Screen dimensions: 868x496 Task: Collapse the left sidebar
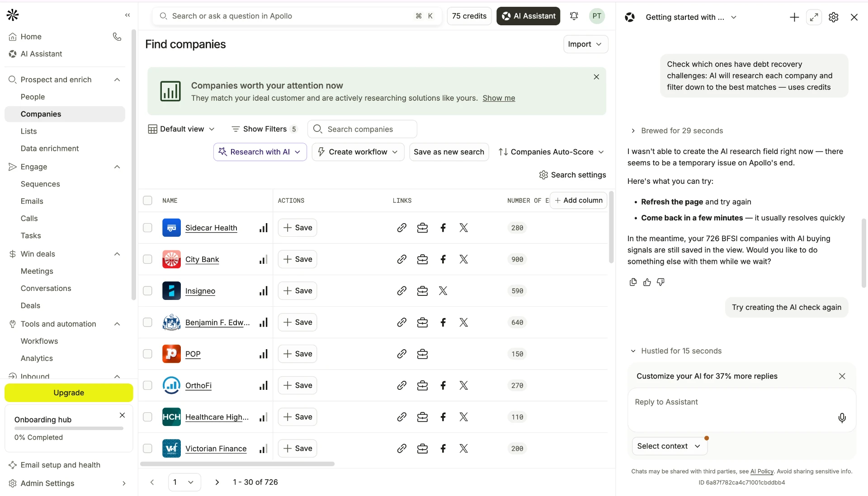click(127, 15)
